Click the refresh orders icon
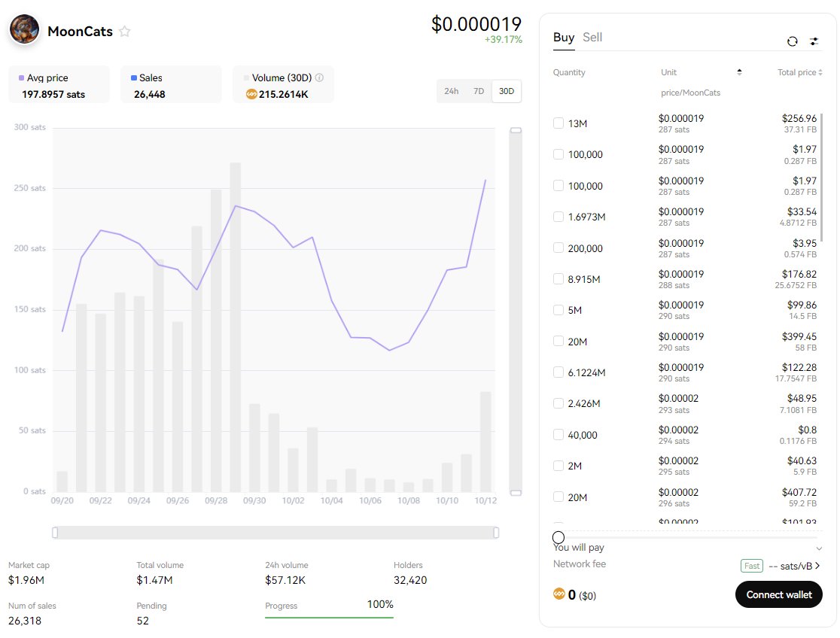 coord(793,42)
